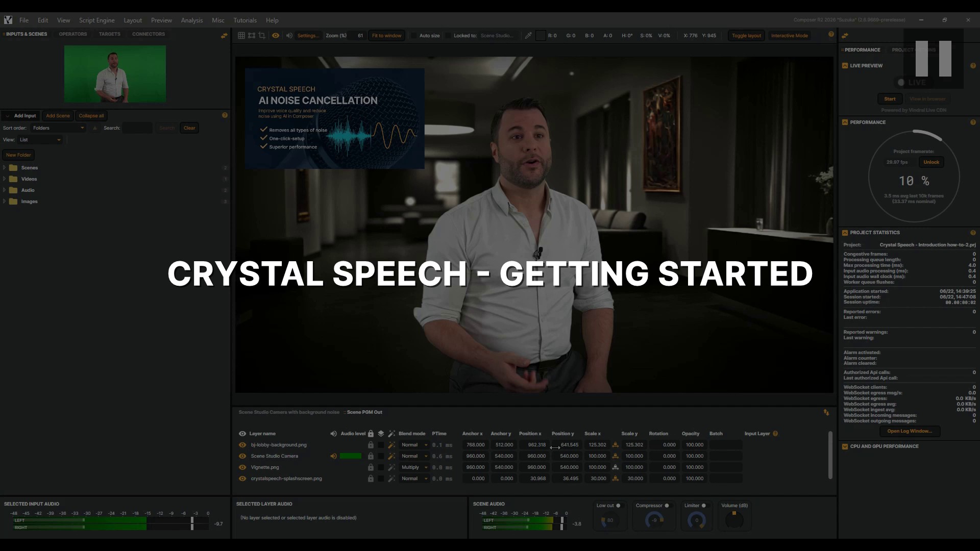
Task: Open effects wand for crystalspeech-splashscreen.png layer
Action: pos(391,479)
